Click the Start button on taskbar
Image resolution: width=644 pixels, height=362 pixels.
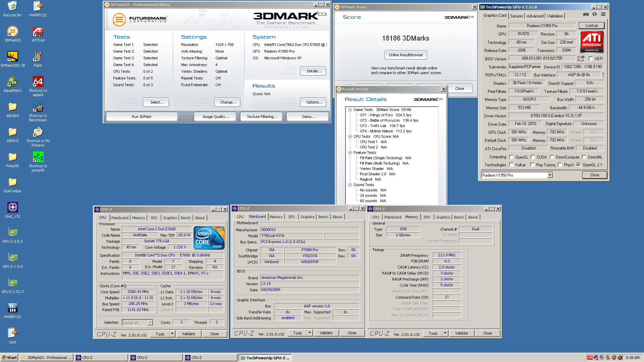tap(9, 358)
